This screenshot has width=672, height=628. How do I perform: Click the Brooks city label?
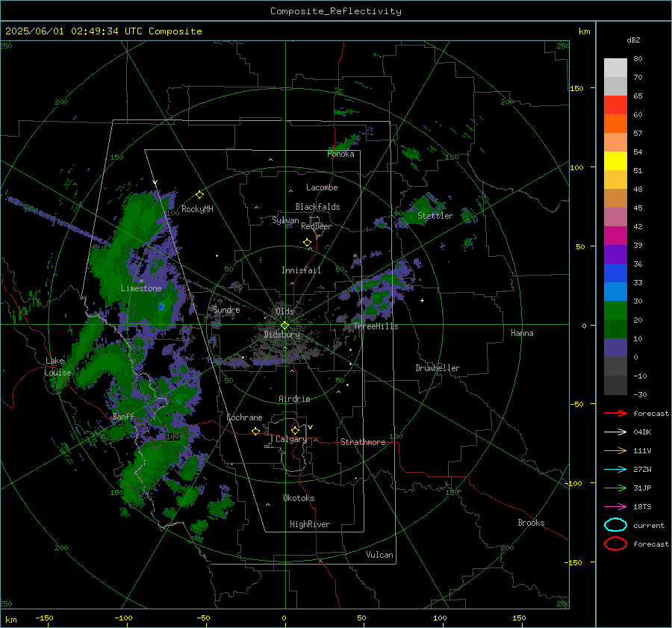531,523
